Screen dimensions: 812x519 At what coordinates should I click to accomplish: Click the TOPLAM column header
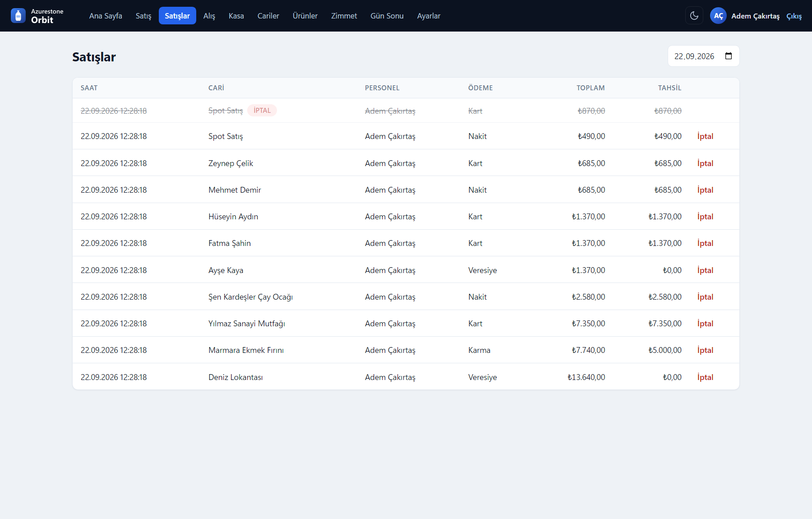[591, 88]
